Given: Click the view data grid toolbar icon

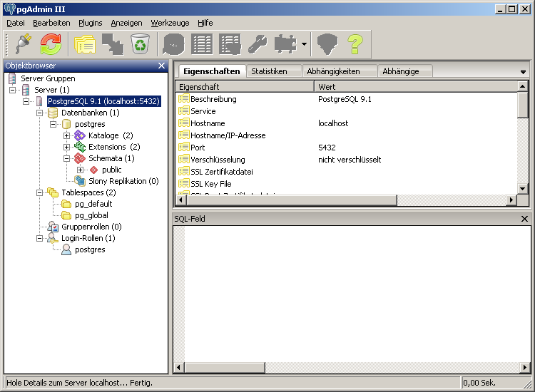Looking at the screenshot, I should pyautogui.click(x=202, y=44).
